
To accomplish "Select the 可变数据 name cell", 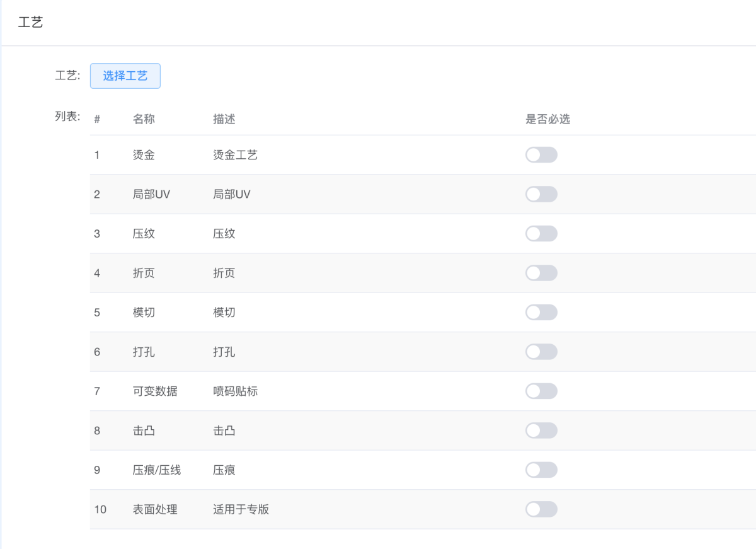I will (155, 391).
